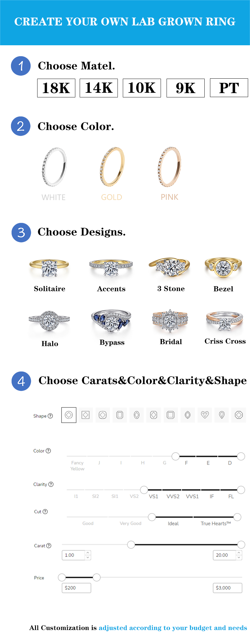
Task: Choose the PT metal option
Action: point(229,88)
